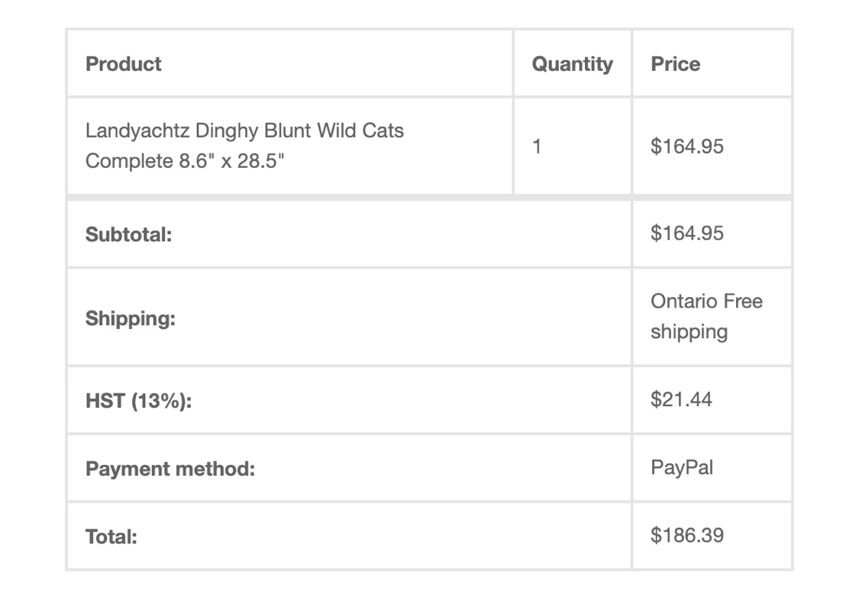The height and width of the screenshot is (616, 859).
Task: Click the 28.5" length measurement text
Action: click(x=263, y=162)
